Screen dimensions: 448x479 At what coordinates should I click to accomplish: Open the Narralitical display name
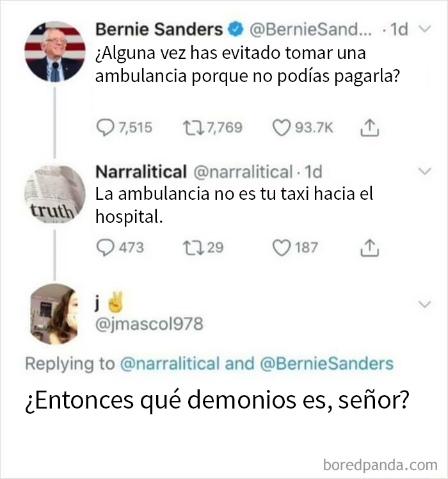click(x=141, y=172)
